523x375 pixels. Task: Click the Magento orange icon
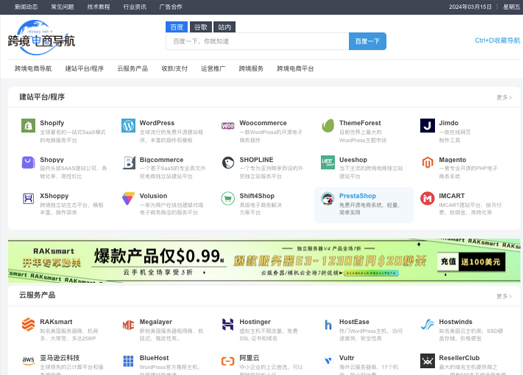427,162
